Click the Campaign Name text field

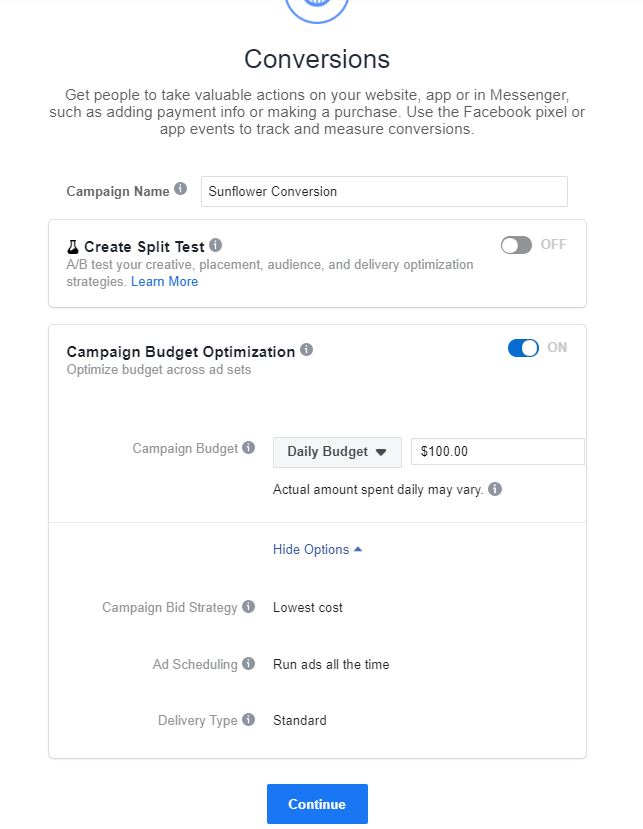click(384, 191)
